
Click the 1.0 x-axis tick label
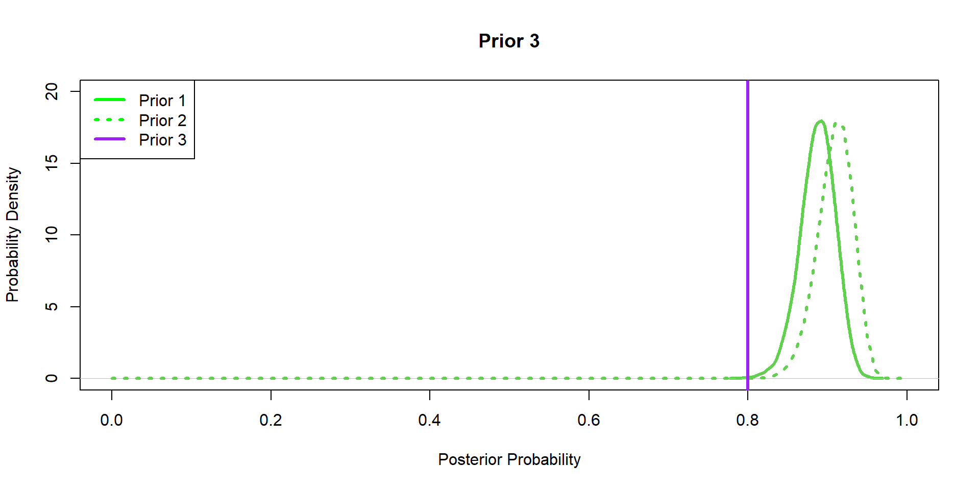pyautogui.click(x=906, y=420)
